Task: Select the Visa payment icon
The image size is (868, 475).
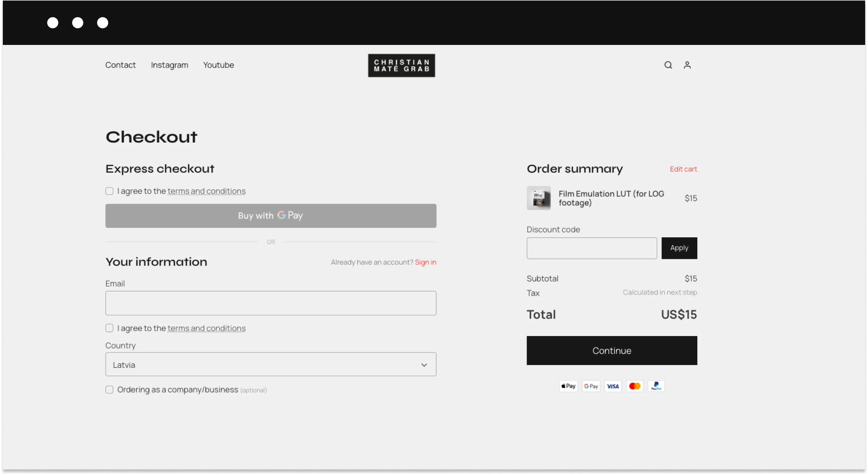Action: click(x=613, y=386)
